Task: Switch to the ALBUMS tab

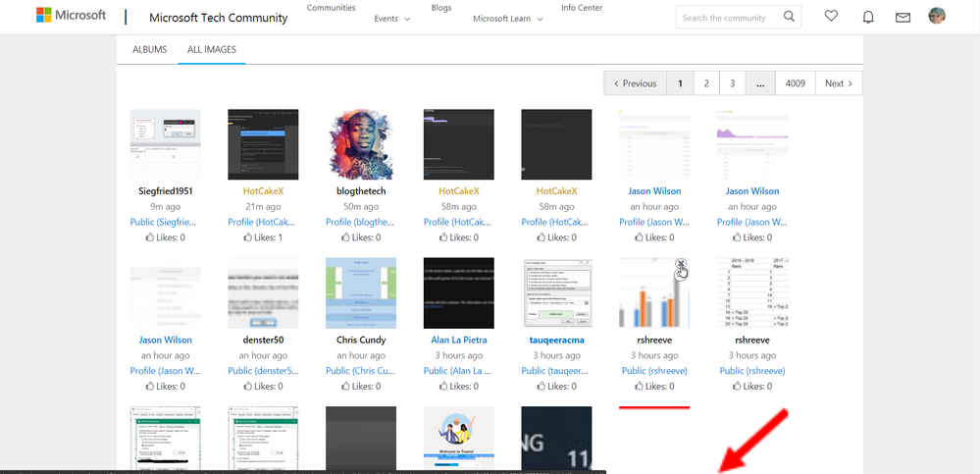Action: coord(150,49)
